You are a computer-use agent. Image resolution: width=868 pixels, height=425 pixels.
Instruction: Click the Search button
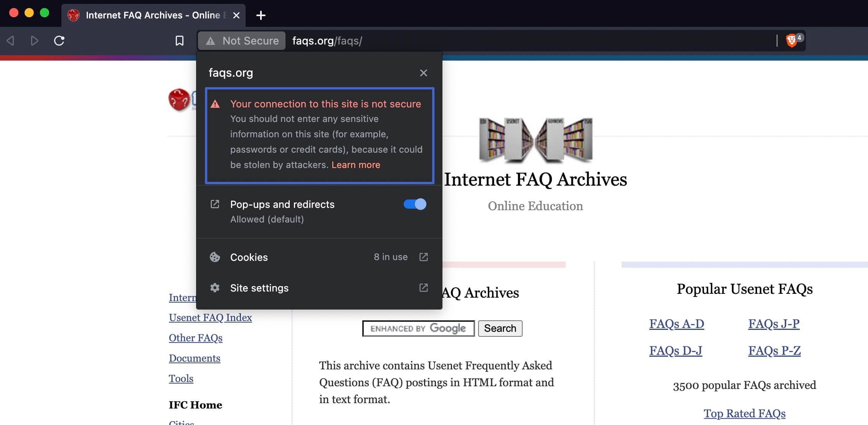(500, 328)
